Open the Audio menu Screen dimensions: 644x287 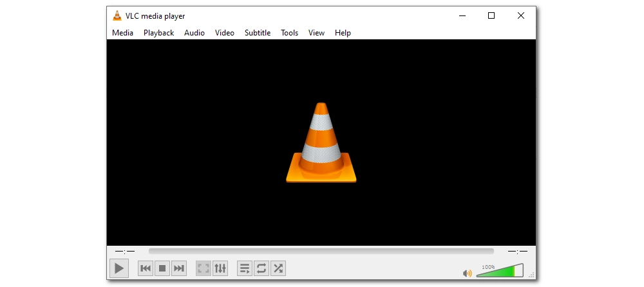point(194,33)
